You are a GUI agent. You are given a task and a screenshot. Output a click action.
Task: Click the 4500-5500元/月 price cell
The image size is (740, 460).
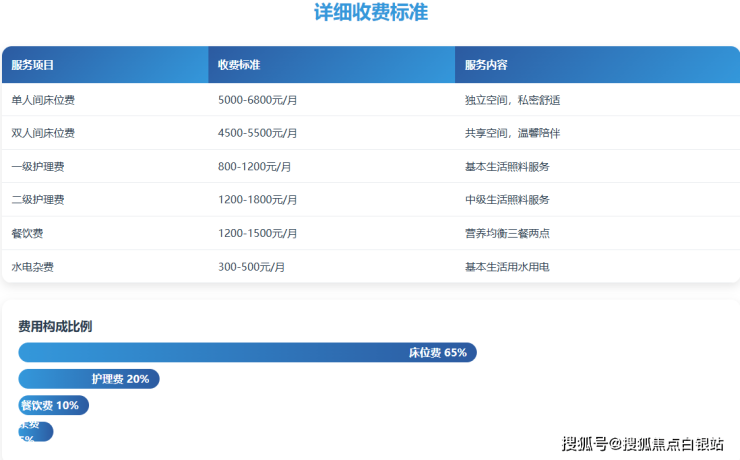258,133
